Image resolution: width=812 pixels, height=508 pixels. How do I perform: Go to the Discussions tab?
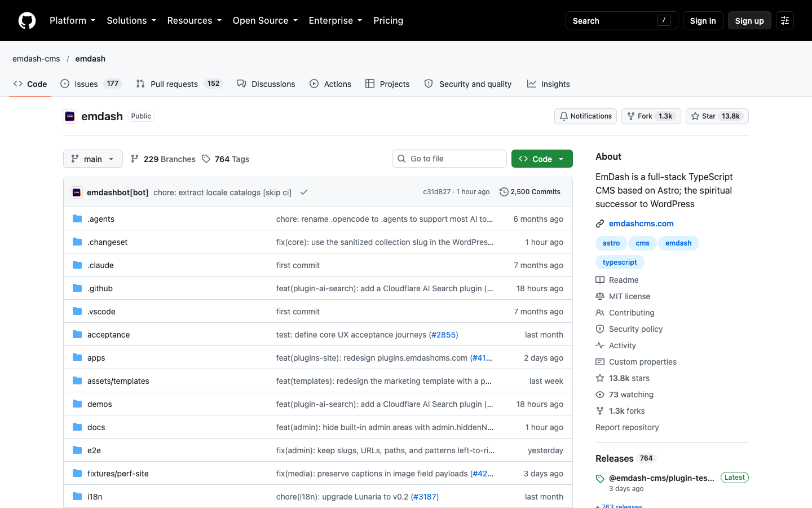pyautogui.click(x=266, y=84)
